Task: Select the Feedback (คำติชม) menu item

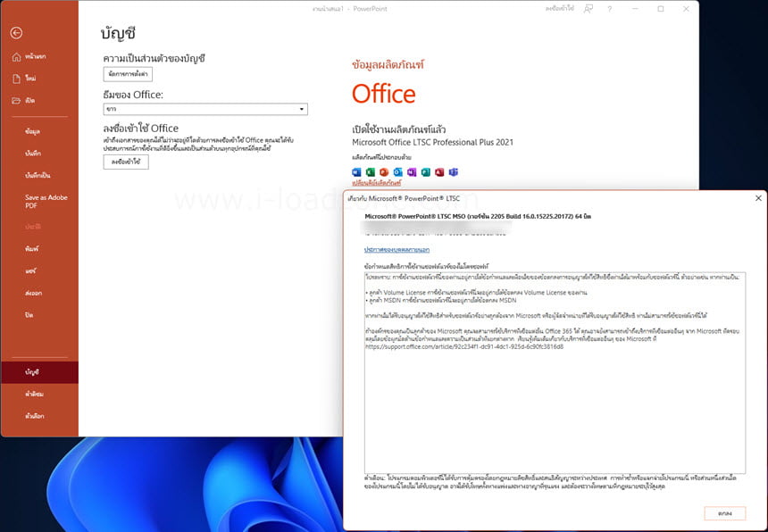Action: click(34, 394)
